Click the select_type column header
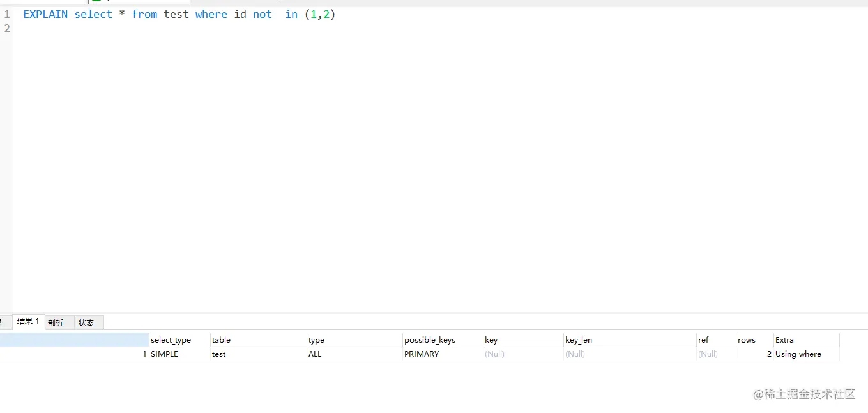The image size is (868, 413). [x=179, y=340]
